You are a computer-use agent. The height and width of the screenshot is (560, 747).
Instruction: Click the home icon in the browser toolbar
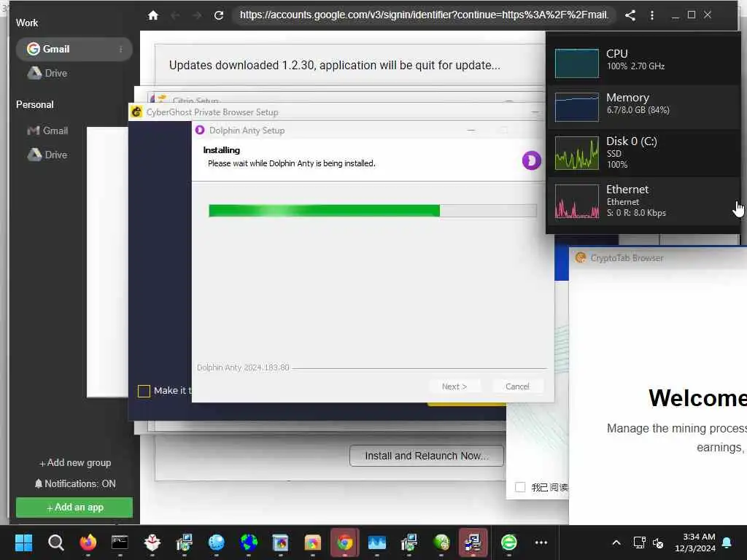pyautogui.click(x=153, y=15)
